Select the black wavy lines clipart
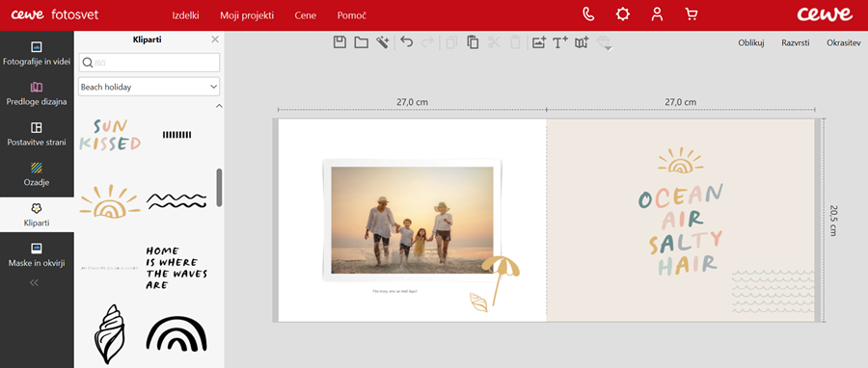 [x=176, y=201]
